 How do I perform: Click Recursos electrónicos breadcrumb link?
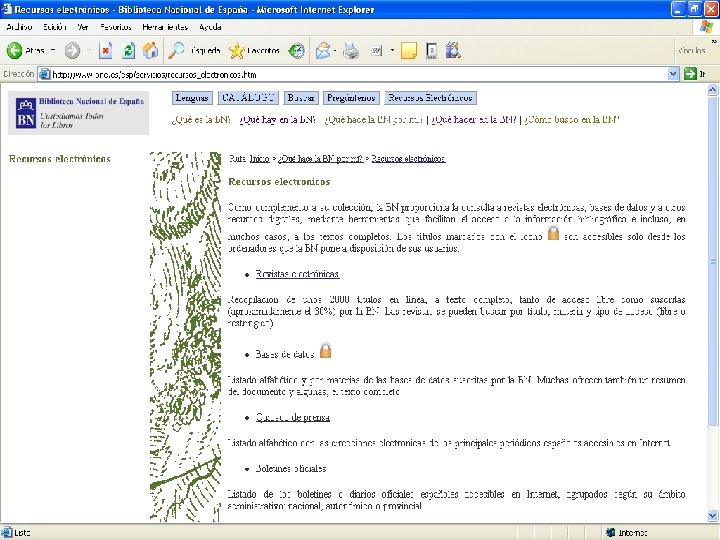pos(408,158)
